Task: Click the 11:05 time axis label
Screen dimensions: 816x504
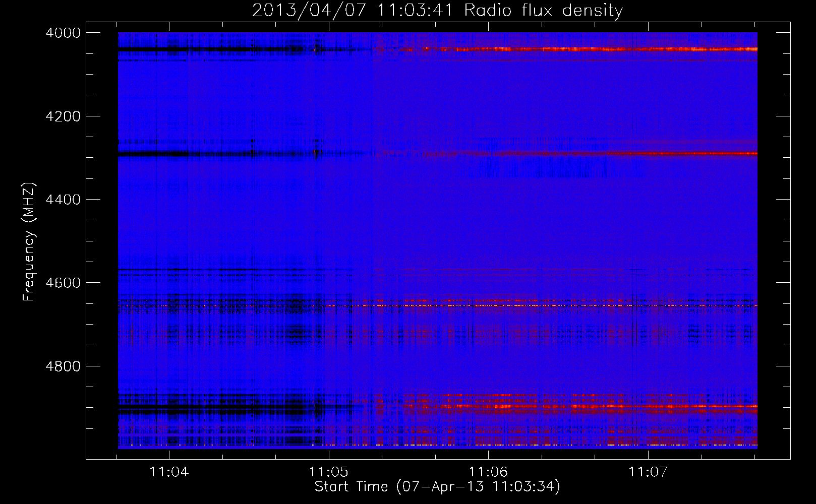Action: point(329,472)
